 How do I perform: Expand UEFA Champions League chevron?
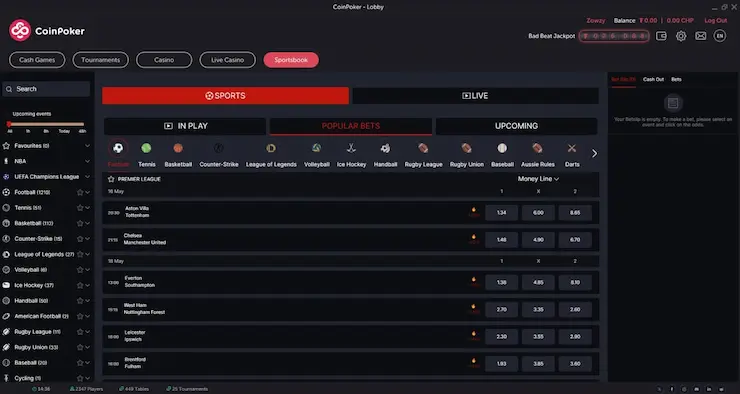pos(87,177)
